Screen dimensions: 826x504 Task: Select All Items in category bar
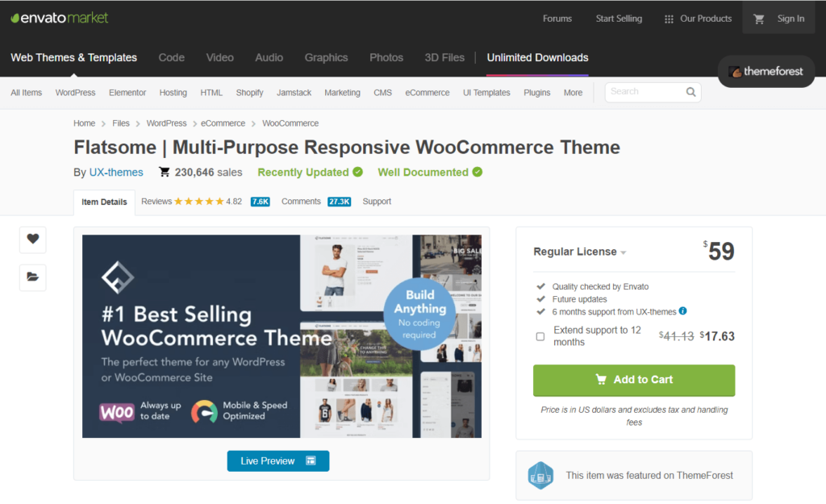[27, 93]
